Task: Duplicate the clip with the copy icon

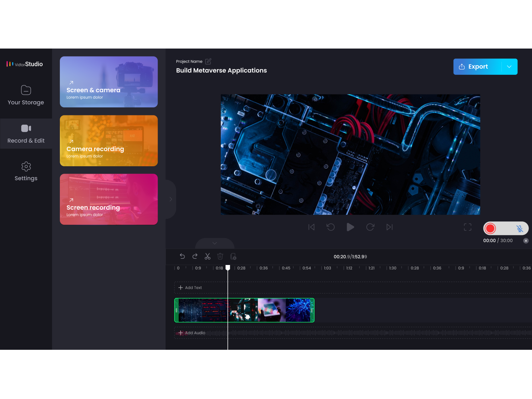Action: pyautogui.click(x=233, y=256)
